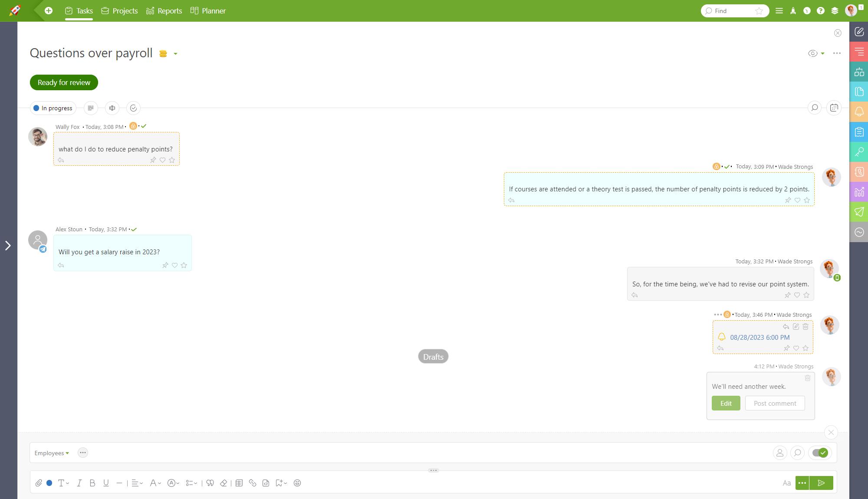Insert a table into the comment
This screenshot has width=868, height=499.
pyautogui.click(x=239, y=483)
